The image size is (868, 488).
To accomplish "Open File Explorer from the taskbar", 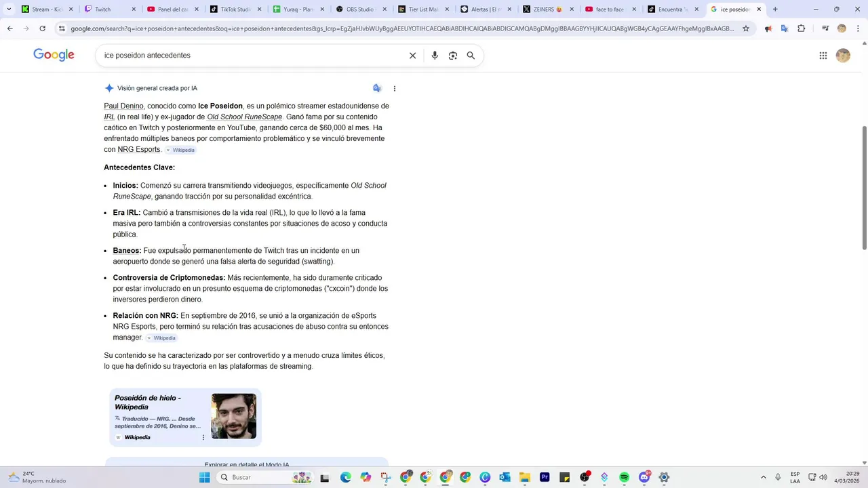I will (x=524, y=477).
